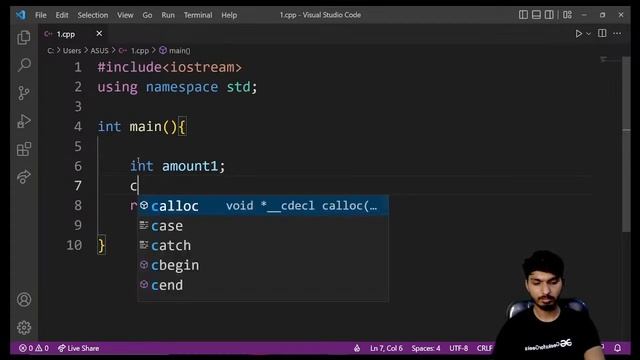Open the File menu
The height and width of the screenshot is (360, 640).
[41, 15]
